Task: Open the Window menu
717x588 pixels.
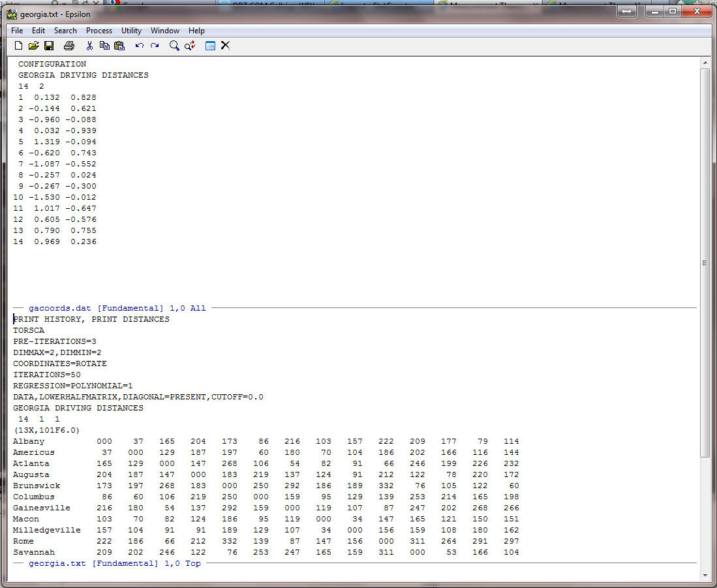Action: [165, 31]
